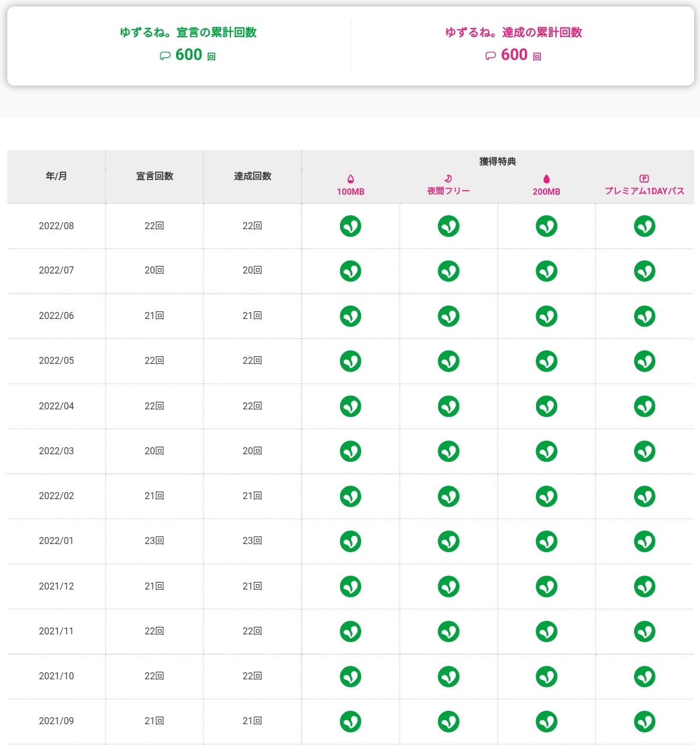Click the 2021/12 declaration count 21回

click(155, 586)
